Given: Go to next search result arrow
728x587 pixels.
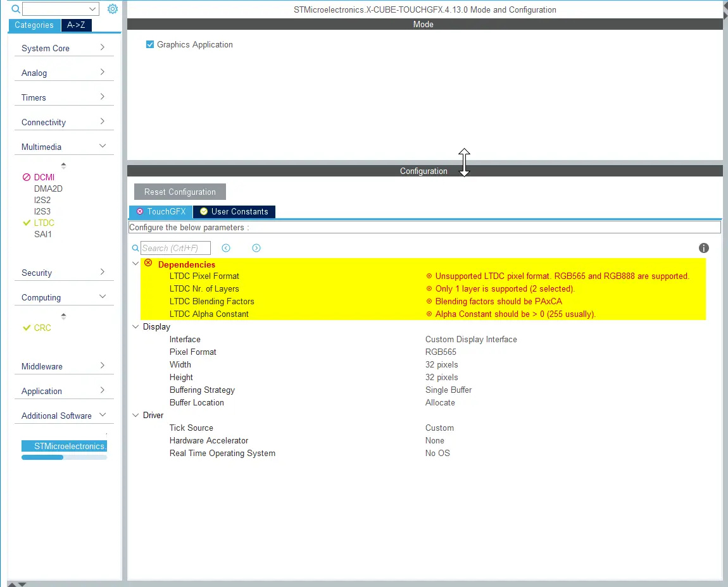Looking at the screenshot, I should tap(256, 248).
